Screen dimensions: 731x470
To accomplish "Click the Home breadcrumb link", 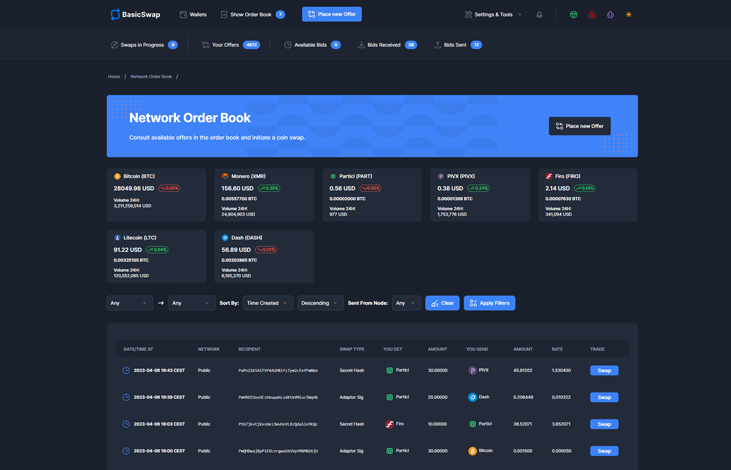I will pos(114,77).
